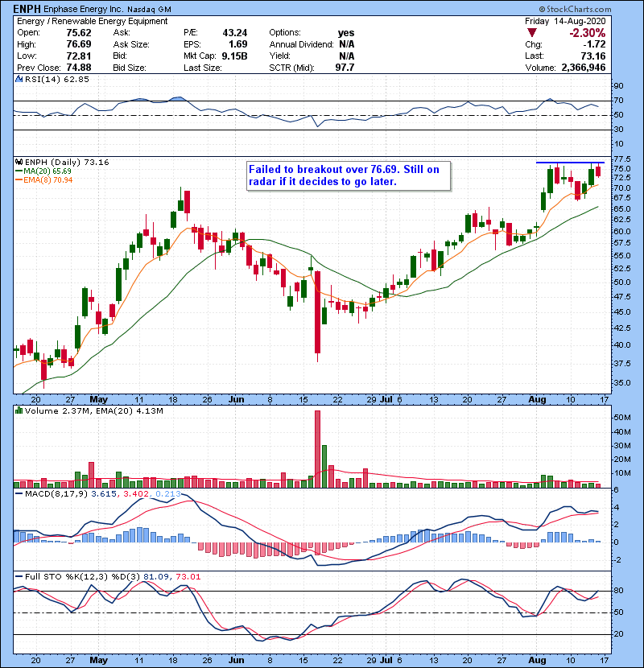Click the Volume value 2,366,946

(x=584, y=68)
